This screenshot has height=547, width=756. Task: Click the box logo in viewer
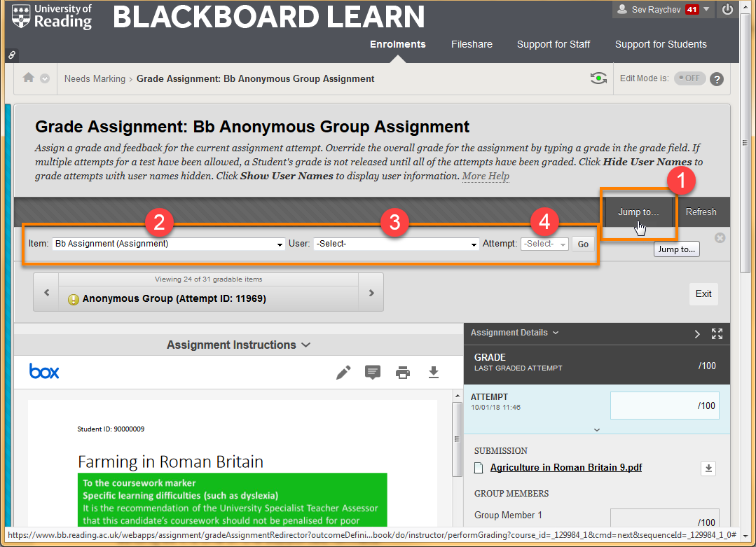(x=44, y=372)
